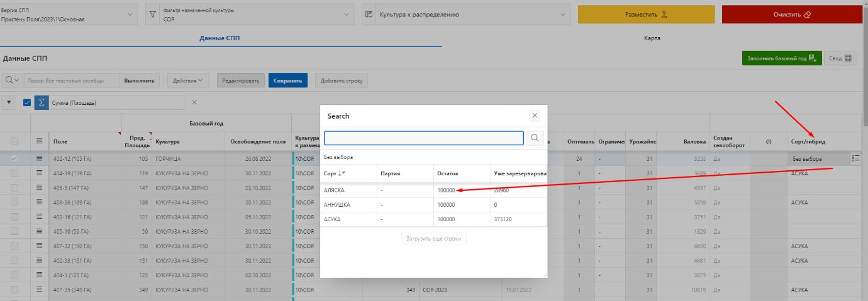The image size is (868, 301).
Task: Open row actions menu in table header
Action: (40, 141)
